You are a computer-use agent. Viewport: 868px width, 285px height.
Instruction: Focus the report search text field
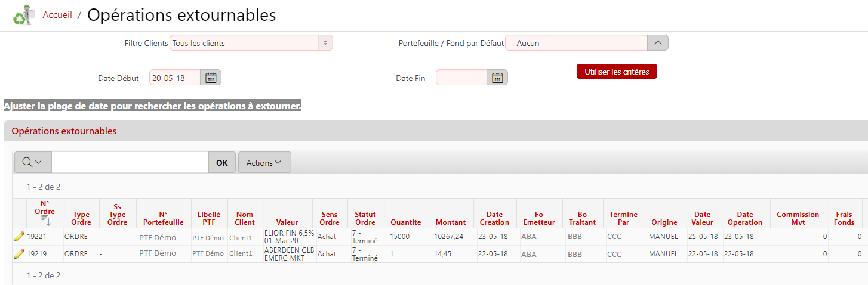[x=130, y=163]
